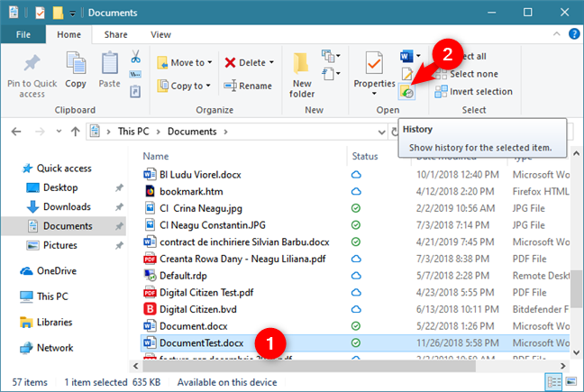Click the Properties quick-access toolbar icon
This screenshot has height=392, width=584.
point(40,13)
